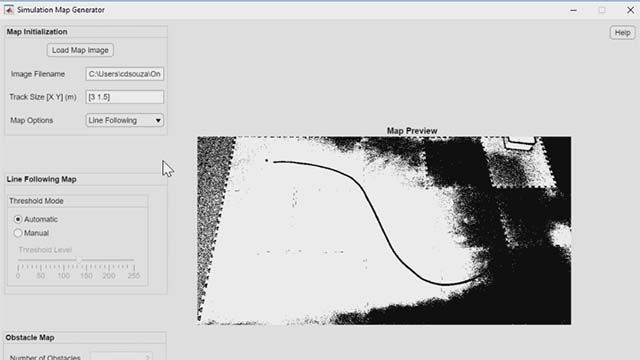Close the Simulation Map Generator window
Viewport: 640px width, 360px height.
pyautogui.click(x=630, y=10)
